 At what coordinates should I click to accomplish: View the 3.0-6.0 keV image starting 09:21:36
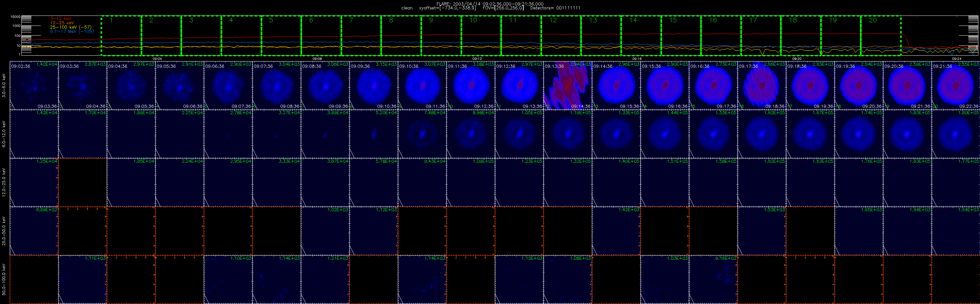click(x=956, y=86)
